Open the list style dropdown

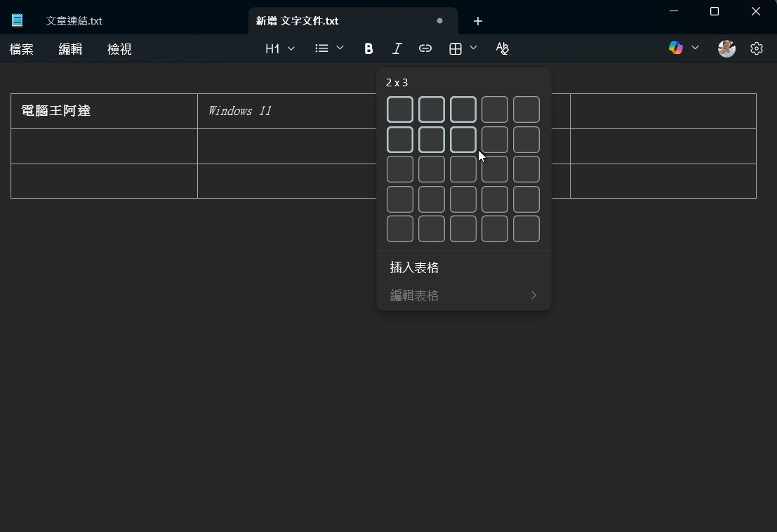click(x=328, y=48)
